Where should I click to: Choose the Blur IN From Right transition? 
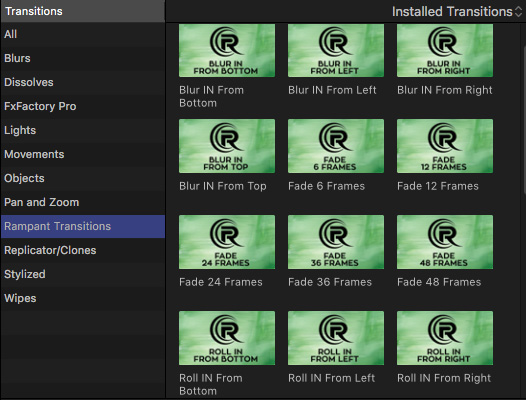point(445,50)
